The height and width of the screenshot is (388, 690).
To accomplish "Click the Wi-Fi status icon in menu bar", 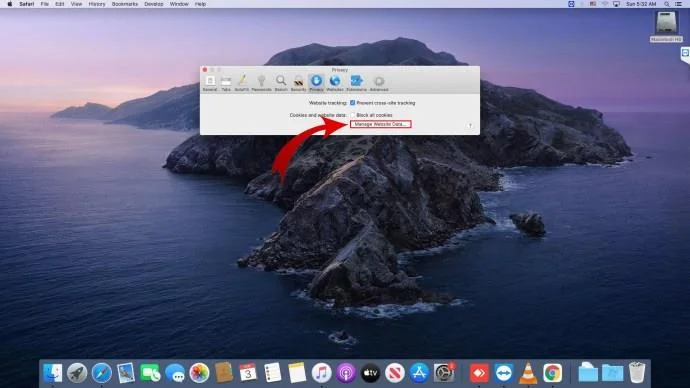I will (x=605, y=4).
